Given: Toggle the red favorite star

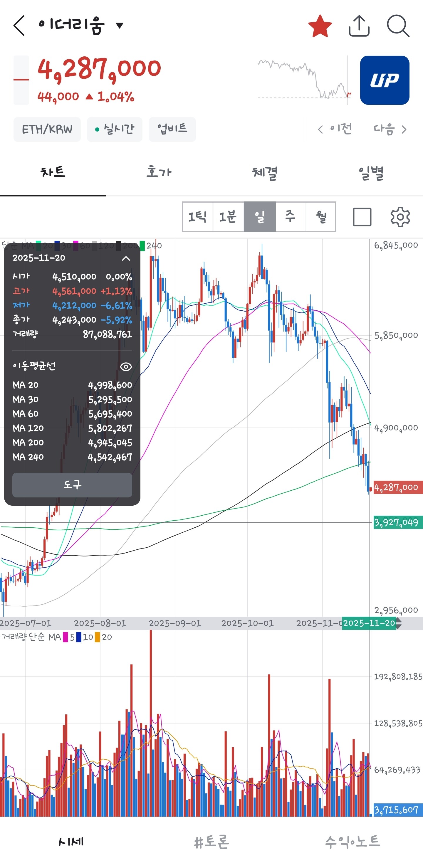Looking at the screenshot, I should pos(320,26).
